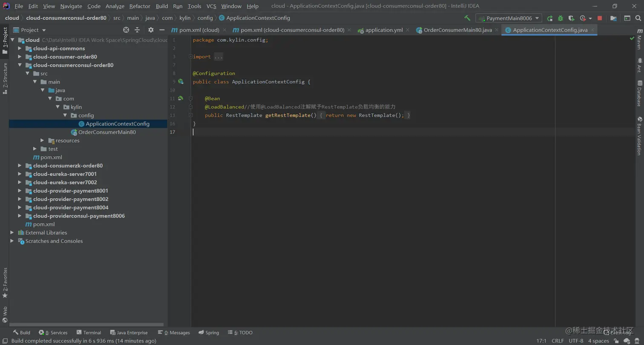Click the Locate/Select Opened File icon

tap(126, 30)
